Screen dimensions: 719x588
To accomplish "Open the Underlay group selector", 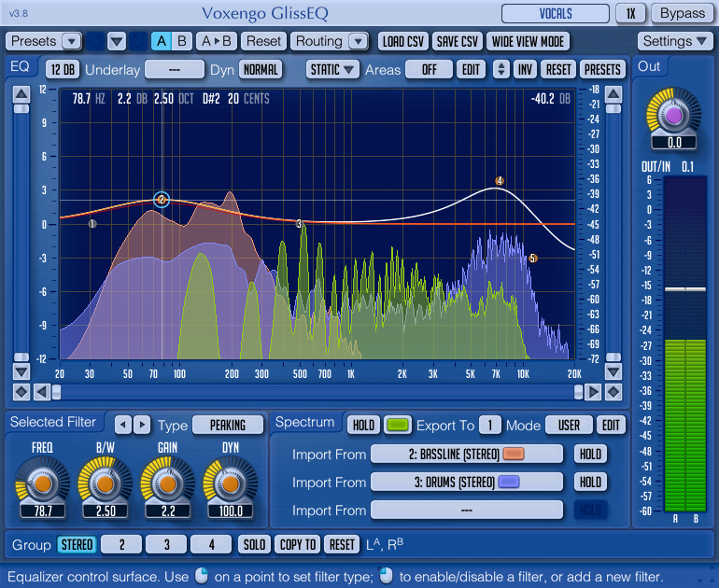I will 175,70.
